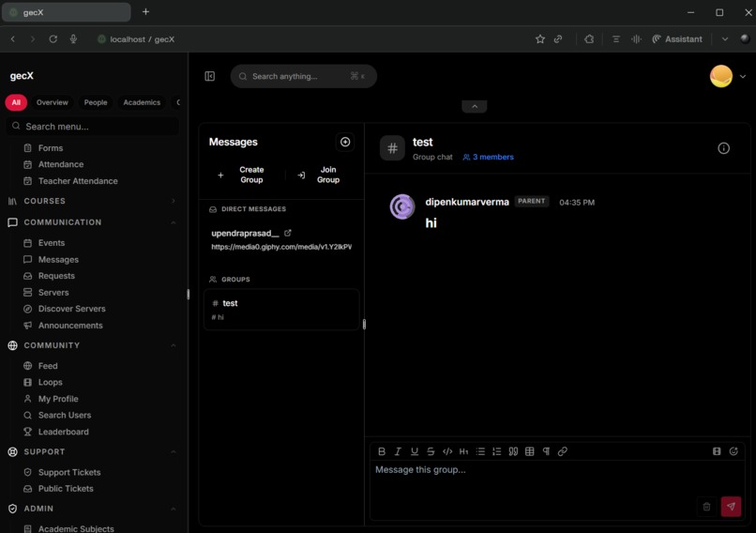This screenshot has width=756, height=533.
Task: Click the paragraph format icon
Action: (546, 451)
